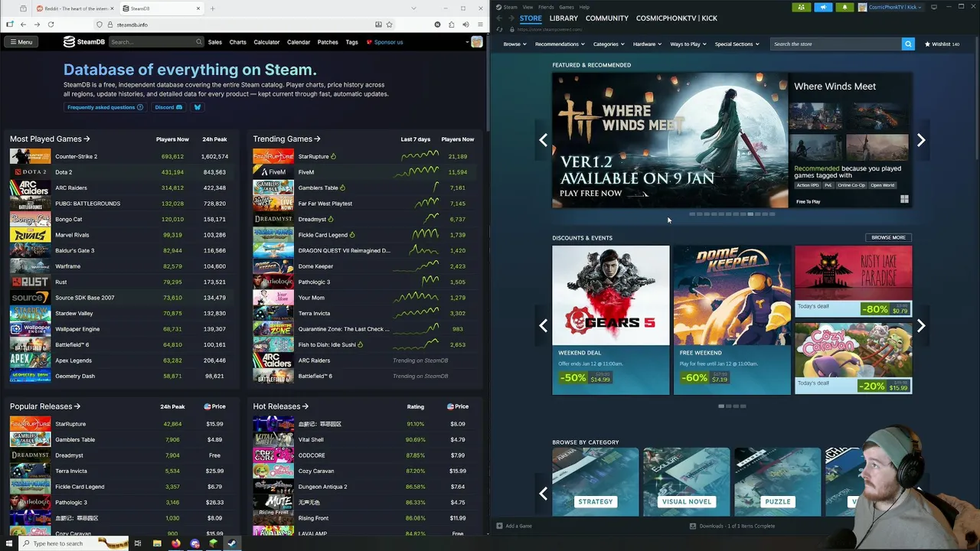Expand the Browse dropdown in Steam store
The image size is (980, 551).
[x=514, y=44]
